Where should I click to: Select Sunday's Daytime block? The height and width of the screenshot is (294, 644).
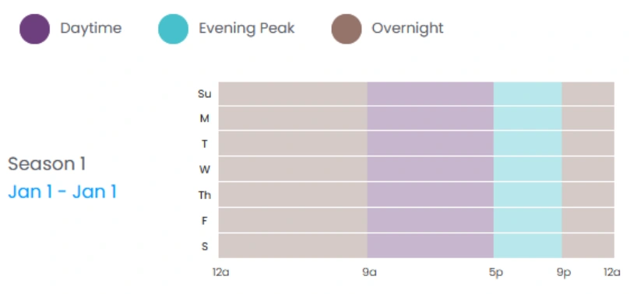[x=431, y=93]
